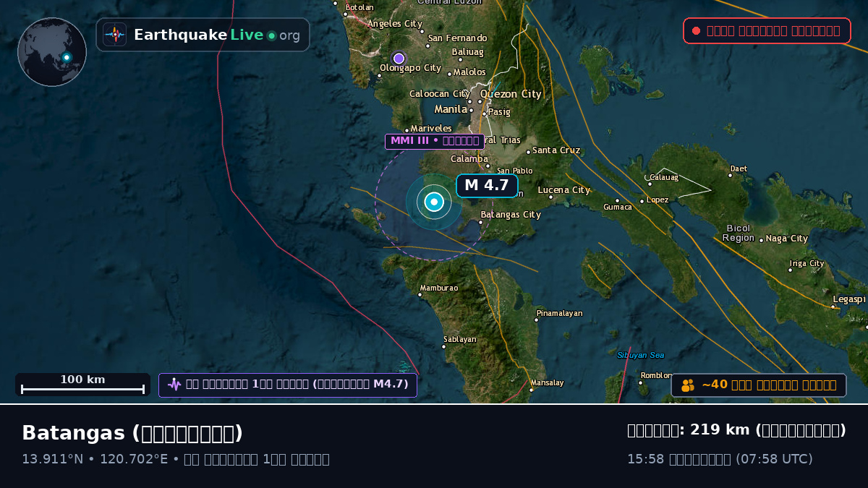Click the Lucena City map label
868x488 pixels.
point(564,190)
